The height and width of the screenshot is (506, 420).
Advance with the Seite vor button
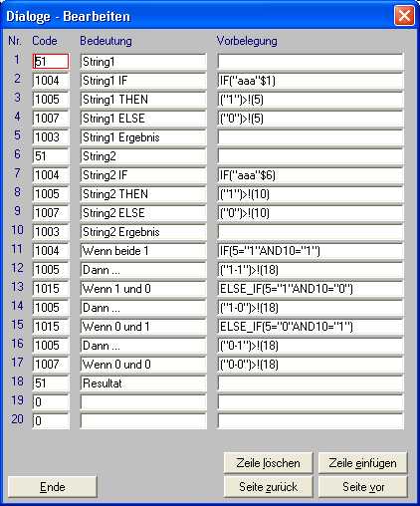362,487
